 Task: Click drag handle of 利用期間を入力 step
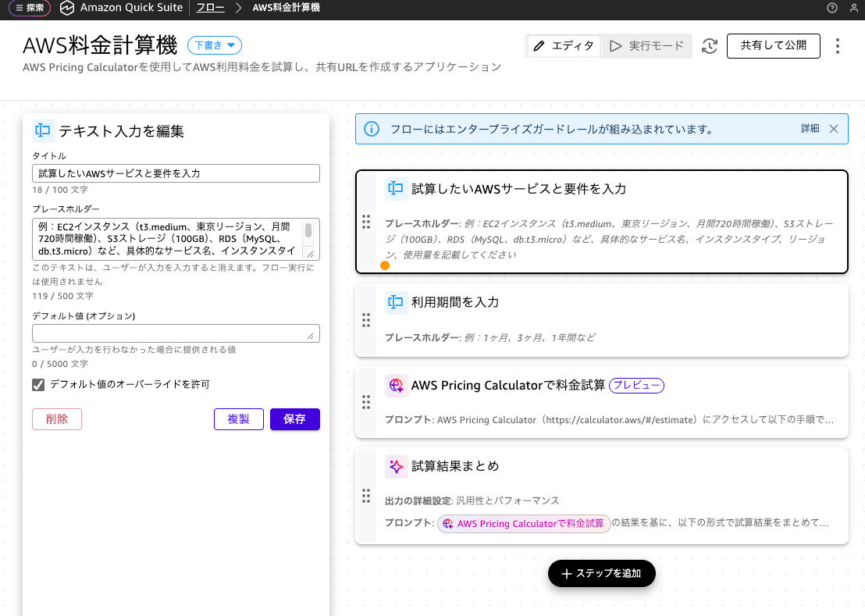point(365,320)
